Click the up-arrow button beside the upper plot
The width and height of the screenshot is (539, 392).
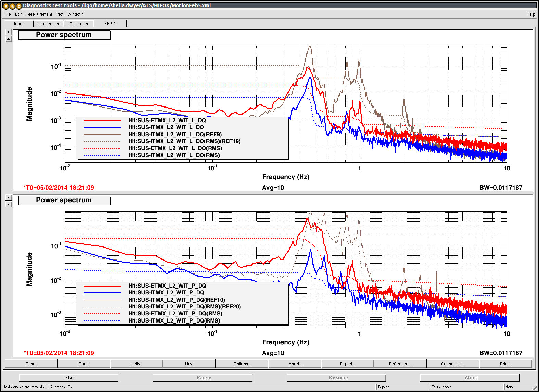click(x=9, y=39)
